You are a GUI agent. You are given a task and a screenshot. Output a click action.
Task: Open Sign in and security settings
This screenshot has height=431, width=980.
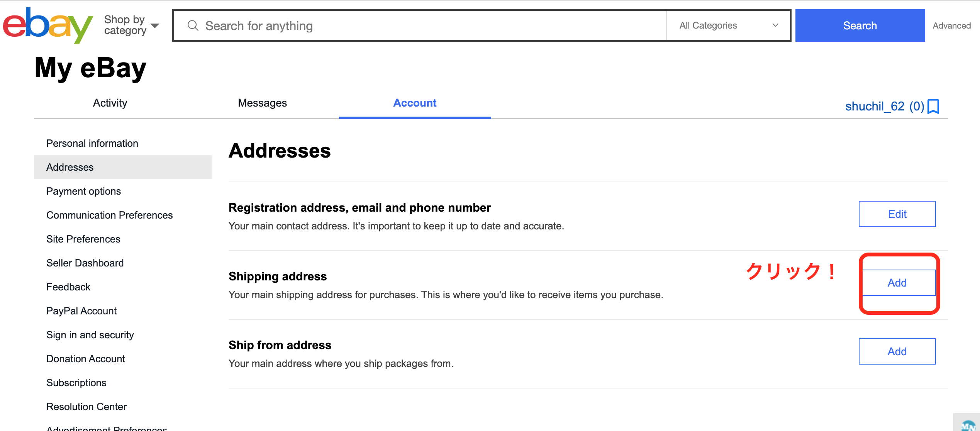90,335
